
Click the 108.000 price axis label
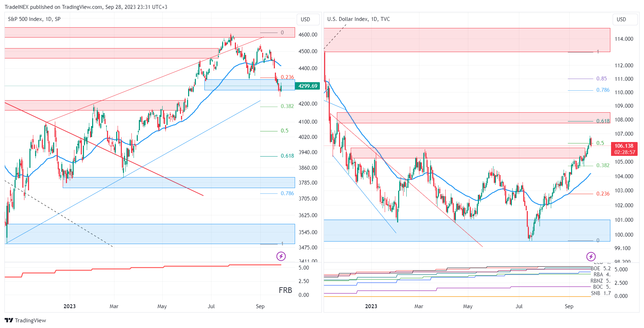624,120
